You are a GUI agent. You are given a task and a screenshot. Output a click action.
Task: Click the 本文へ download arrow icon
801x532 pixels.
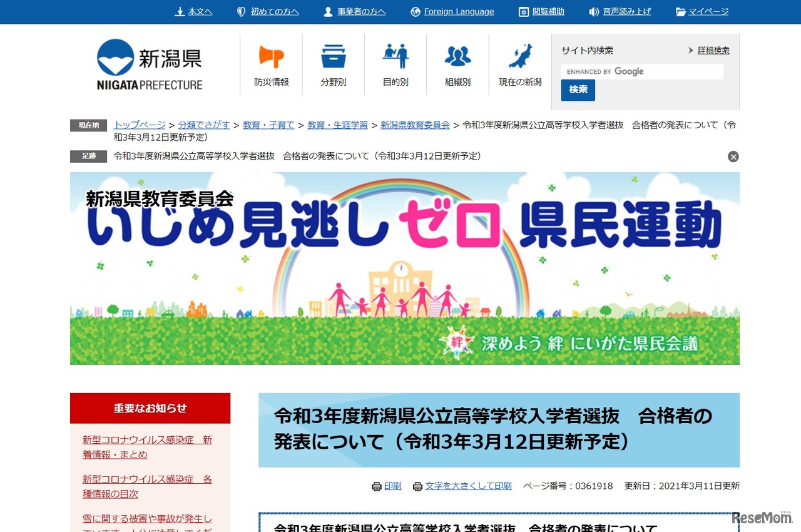click(x=180, y=12)
